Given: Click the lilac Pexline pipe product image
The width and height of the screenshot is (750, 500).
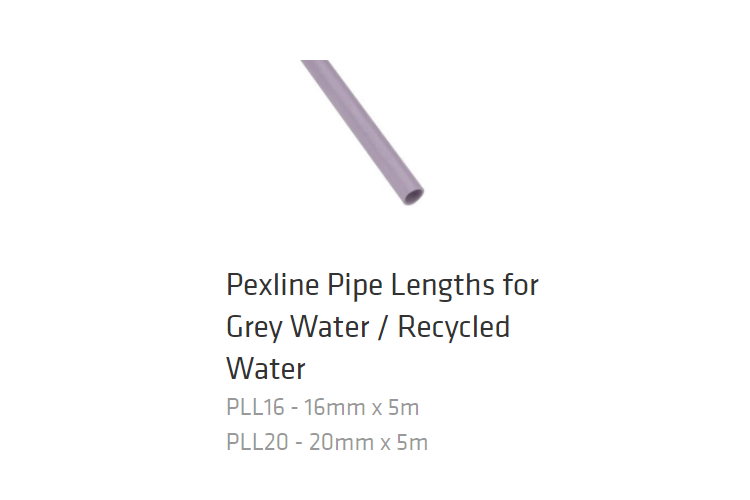Looking at the screenshot, I should pos(362,133).
